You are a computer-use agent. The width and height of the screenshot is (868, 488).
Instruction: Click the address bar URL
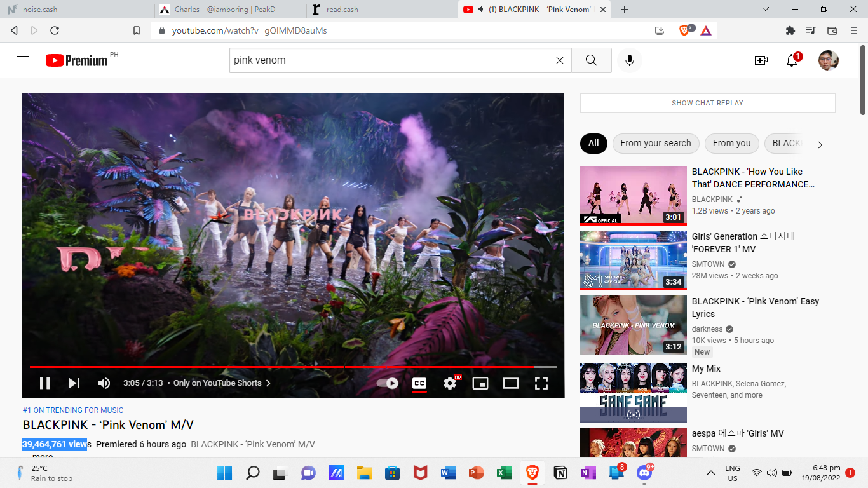pos(250,30)
